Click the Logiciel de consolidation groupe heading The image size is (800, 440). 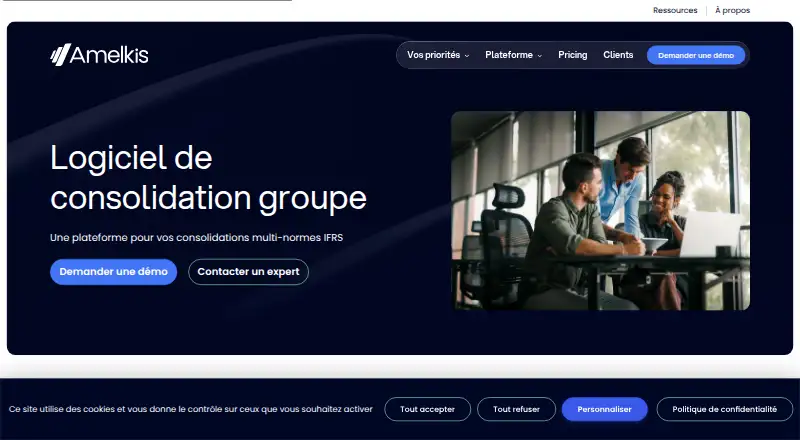(208, 177)
